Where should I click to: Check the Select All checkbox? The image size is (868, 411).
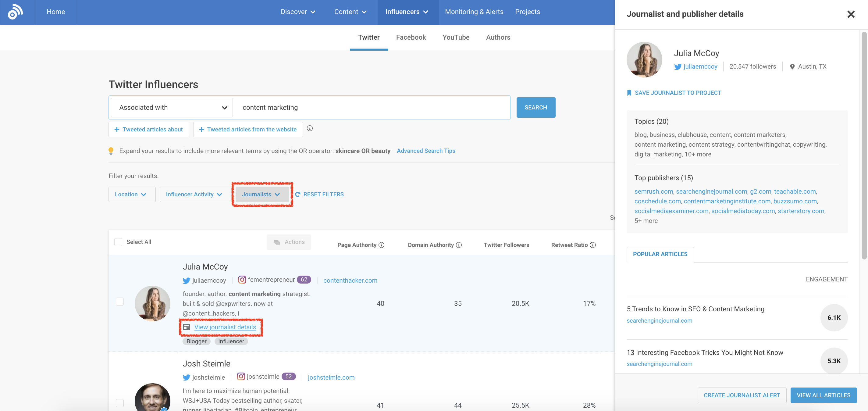[118, 242]
